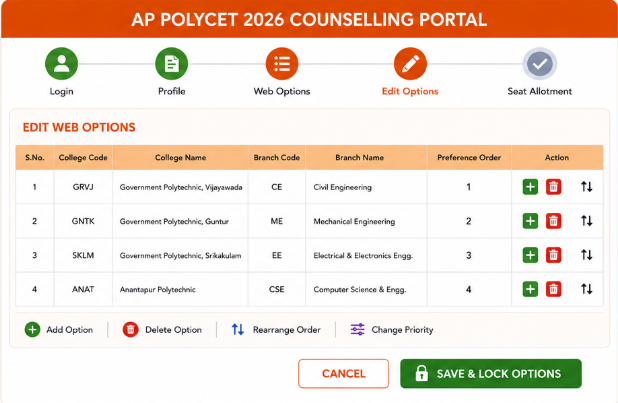Click green plus icon in Anantapur row
Viewport: 618px width, 403px height.
click(530, 289)
